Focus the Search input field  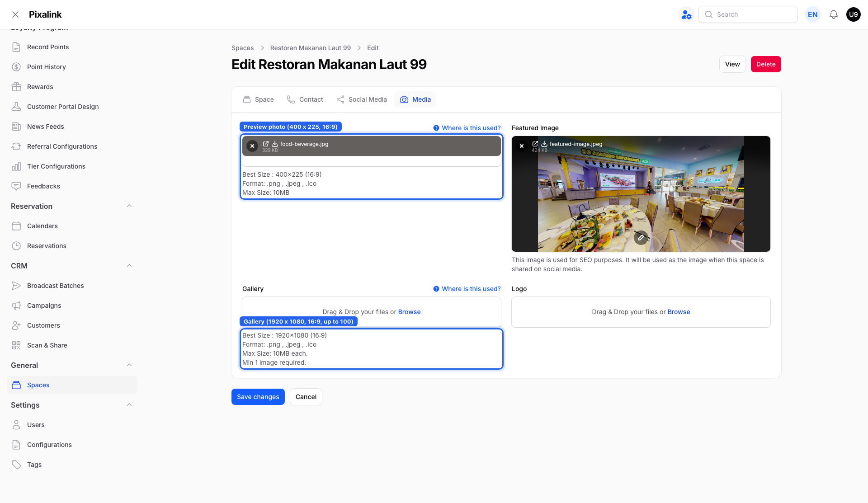click(748, 14)
